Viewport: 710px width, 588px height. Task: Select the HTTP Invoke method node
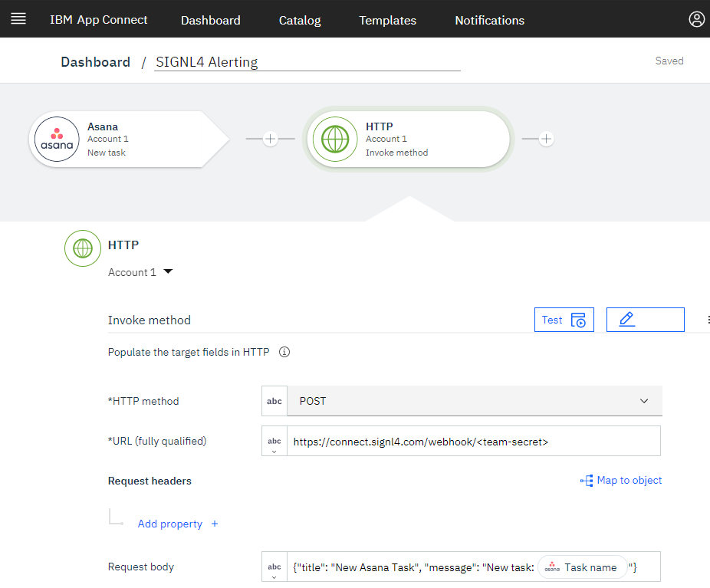[x=409, y=139]
